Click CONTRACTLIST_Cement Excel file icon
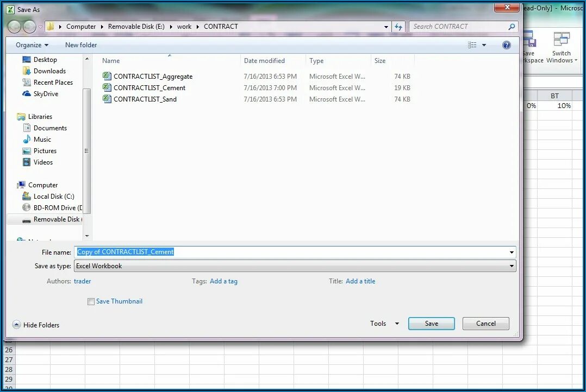 pos(107,88)
